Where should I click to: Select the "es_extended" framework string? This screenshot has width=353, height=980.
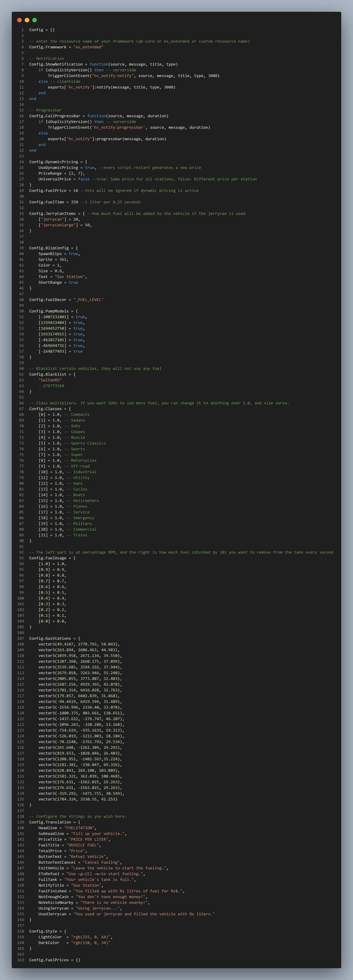click(x=88, y=47)
